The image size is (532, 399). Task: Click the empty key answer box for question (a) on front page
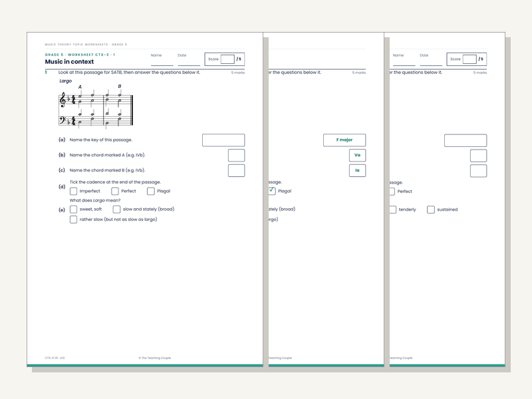coord(223,140)
